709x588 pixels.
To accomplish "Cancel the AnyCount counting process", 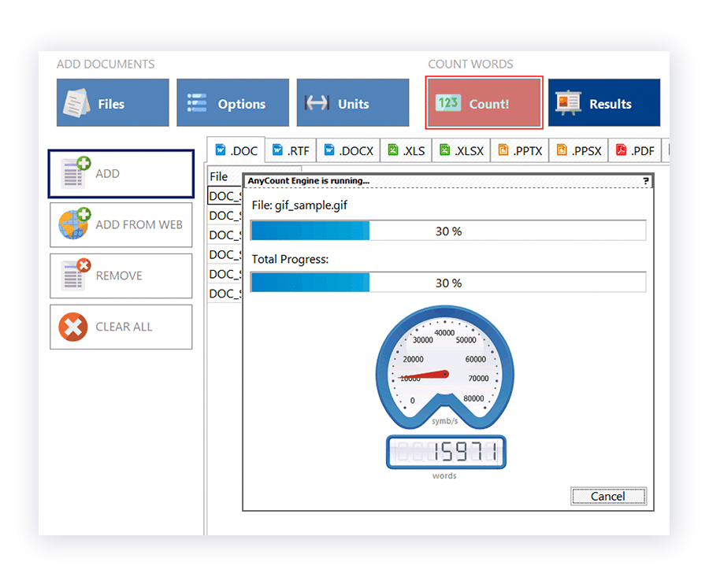I will tap(608, 496).
